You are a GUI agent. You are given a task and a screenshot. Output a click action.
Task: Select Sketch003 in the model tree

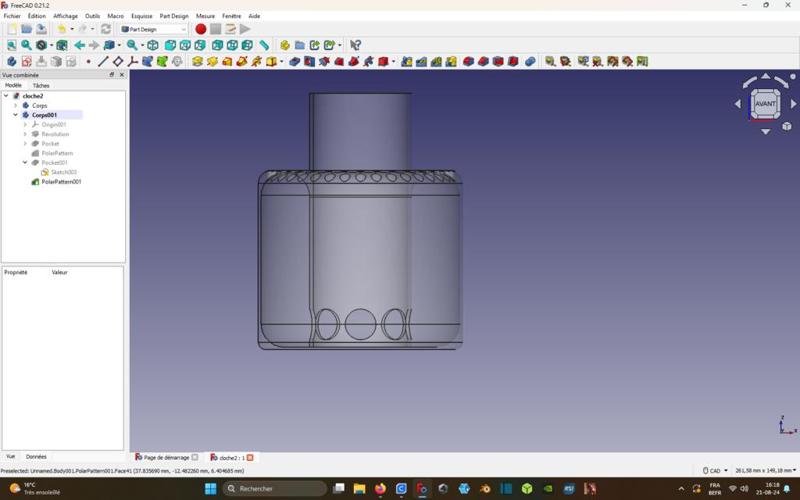[63, 172]
